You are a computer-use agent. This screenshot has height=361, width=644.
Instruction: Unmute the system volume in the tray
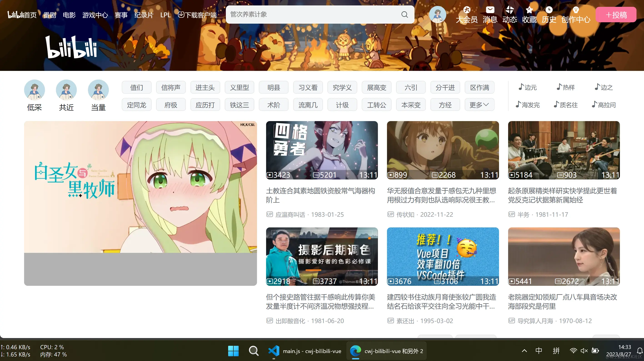click(x=584, y=351)
